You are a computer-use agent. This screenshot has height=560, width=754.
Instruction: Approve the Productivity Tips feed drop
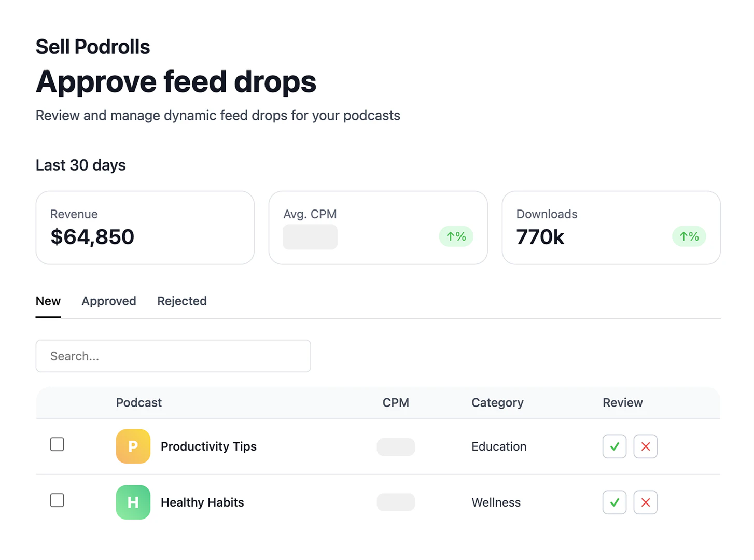click(x=614, y=446)
